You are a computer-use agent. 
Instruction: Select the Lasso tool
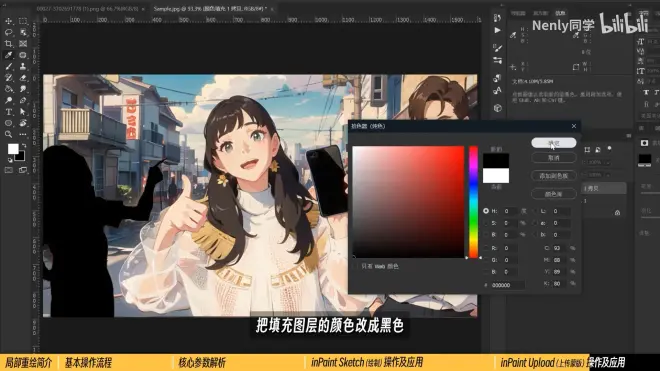click(x=8, y=32)
